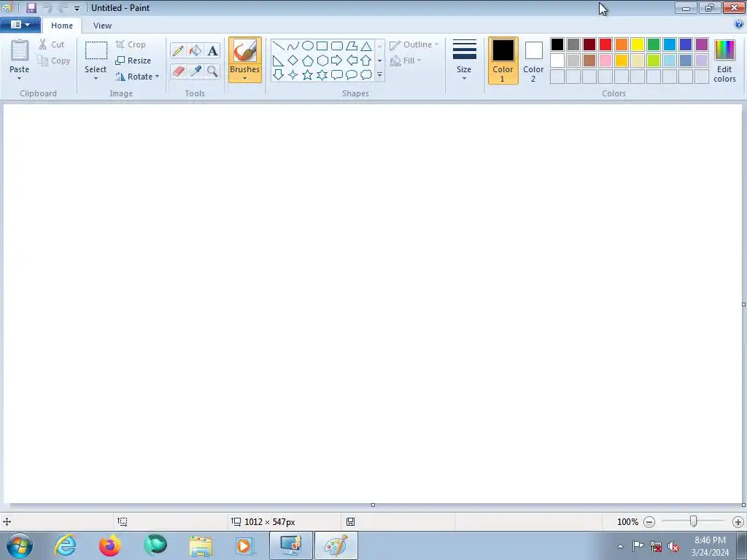This screenshot has width=747, height=560.
Task: Choose the Line shape
Action: [278, 46]
